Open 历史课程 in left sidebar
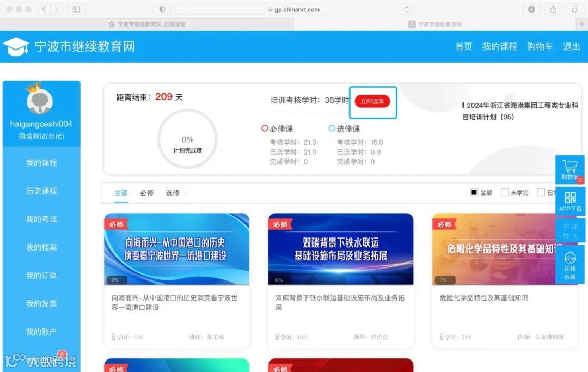Viewport: 588px width, 372px height. [41, 191]
